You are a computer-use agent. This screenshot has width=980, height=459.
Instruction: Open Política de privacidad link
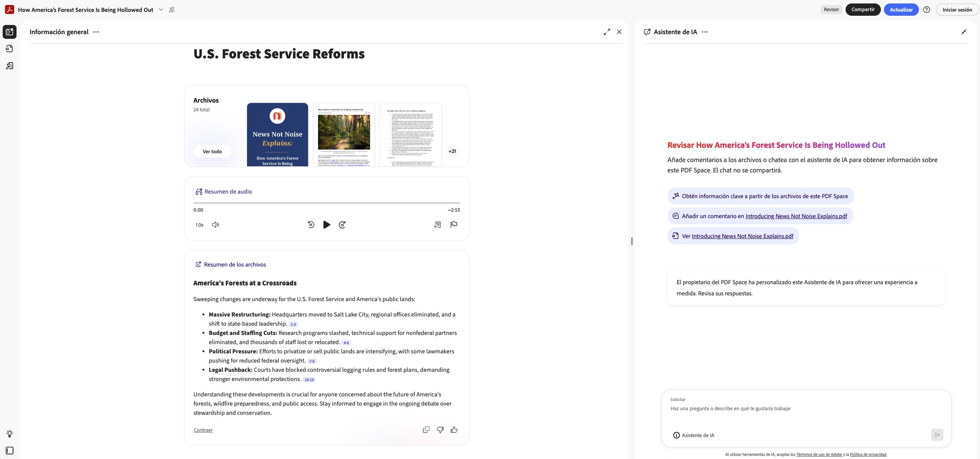[x=868, y=455]
